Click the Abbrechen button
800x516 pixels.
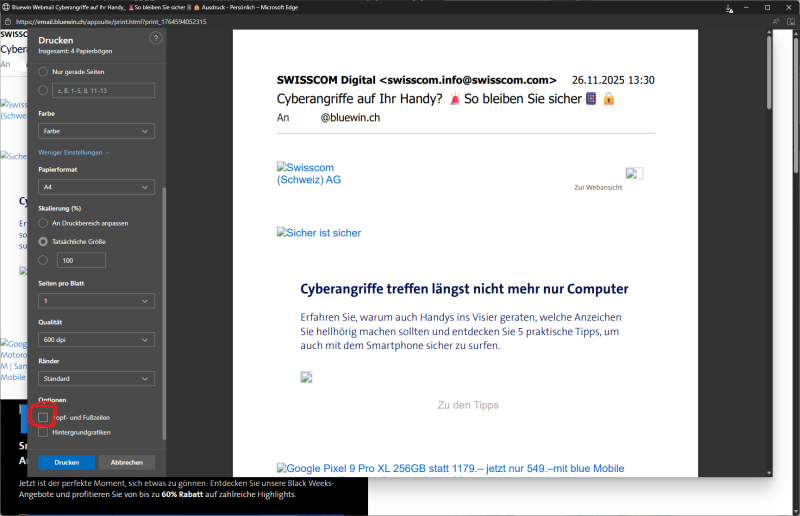click(x=126, y=462)
